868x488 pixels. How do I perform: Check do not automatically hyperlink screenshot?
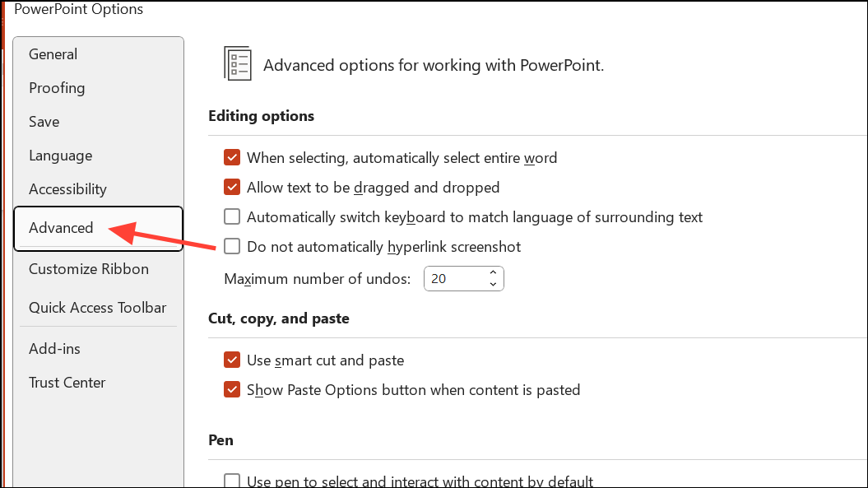[232, 246]
